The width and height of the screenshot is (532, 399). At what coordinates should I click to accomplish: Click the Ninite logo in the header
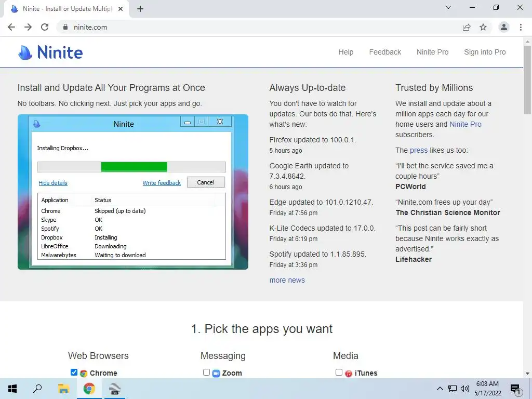click(50, 52)
